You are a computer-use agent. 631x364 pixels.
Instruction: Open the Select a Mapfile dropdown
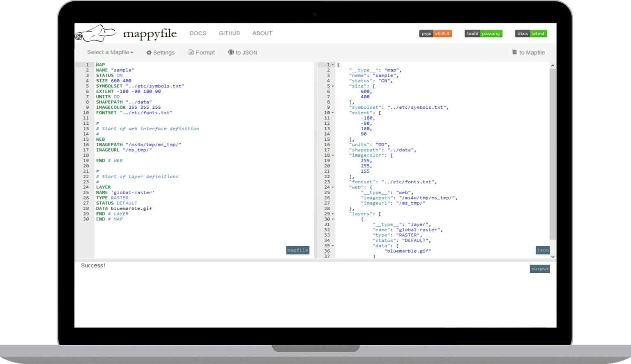pyautogui.click(x=110, y=52)
